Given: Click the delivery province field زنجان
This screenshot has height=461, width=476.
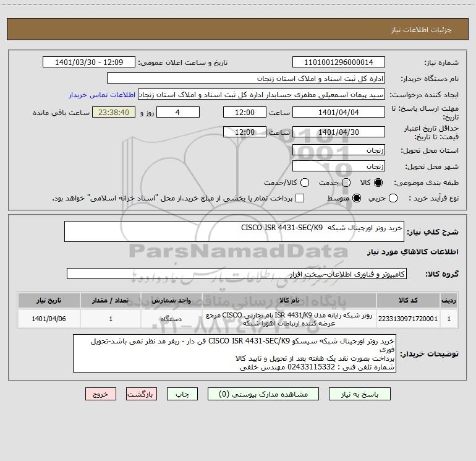Looking at the screenshot, I should pyautogui.click(x=339, y=150).
